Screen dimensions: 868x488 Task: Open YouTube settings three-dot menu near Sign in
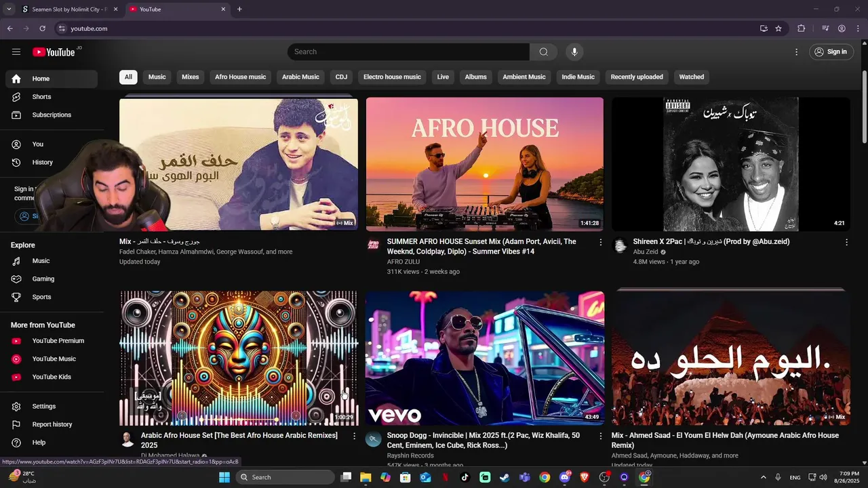tap(796, 52)
